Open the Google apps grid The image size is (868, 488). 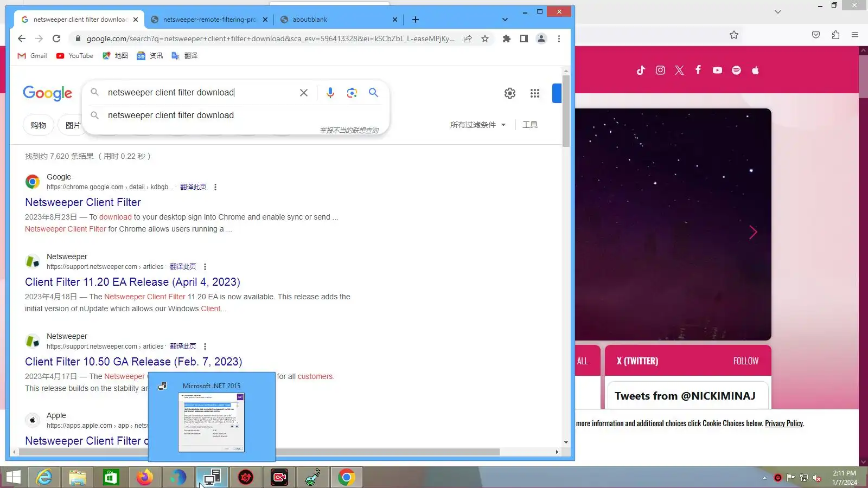coord(535,93)
